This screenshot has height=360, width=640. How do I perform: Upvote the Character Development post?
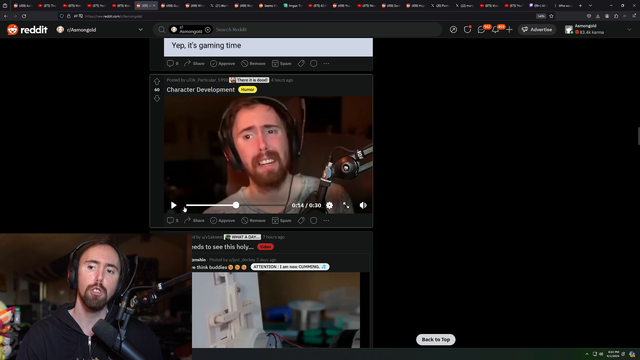point(157,81)
